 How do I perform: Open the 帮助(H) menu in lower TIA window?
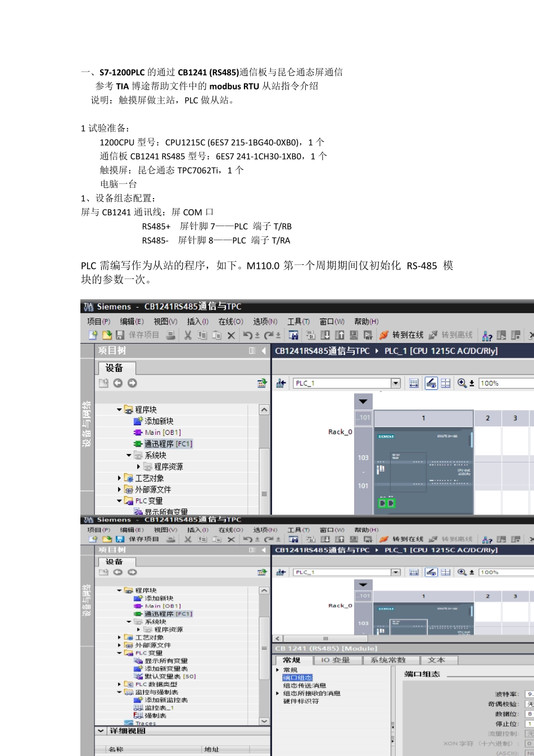tap(366, 530)
